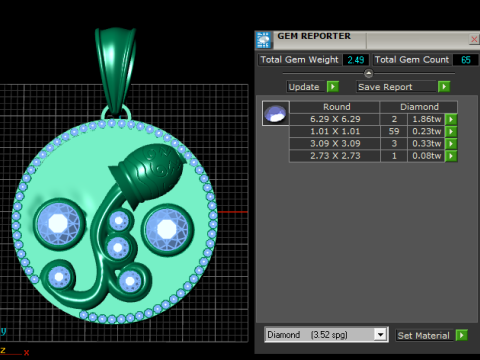
Task: Select the large left diamond on pendant
Action: point(59,224)
